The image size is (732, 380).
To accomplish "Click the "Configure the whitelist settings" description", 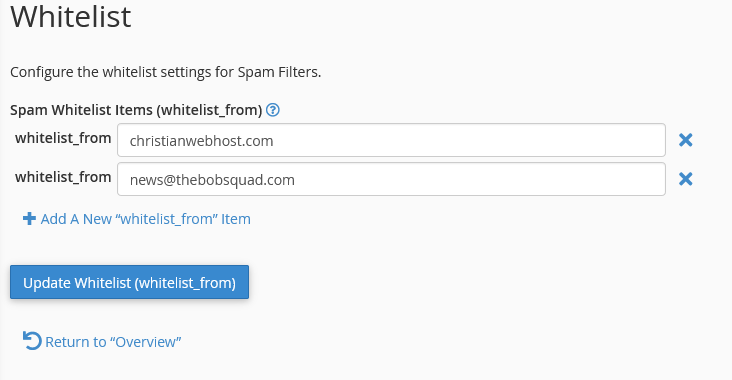I will tap(165, 72).
